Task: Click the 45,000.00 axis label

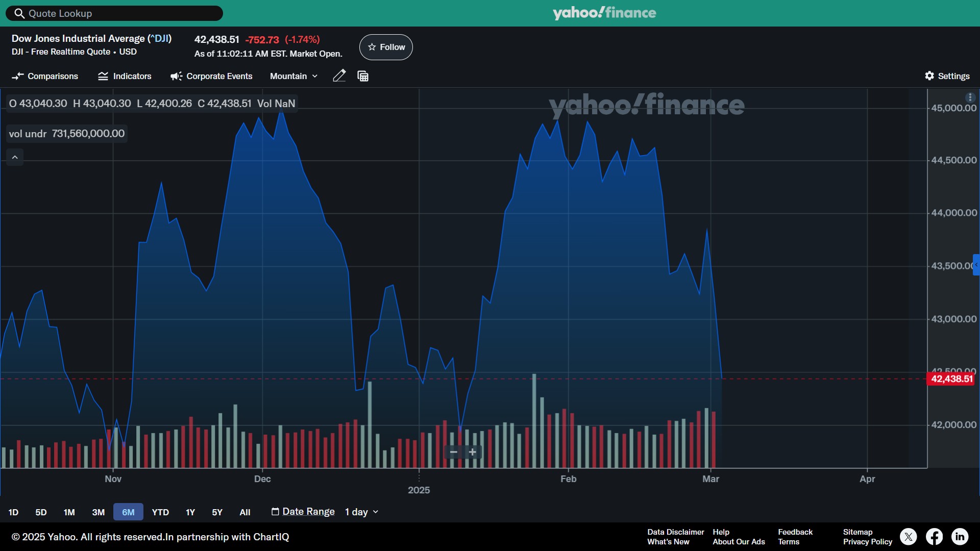Action: click(x=953, y=108)
